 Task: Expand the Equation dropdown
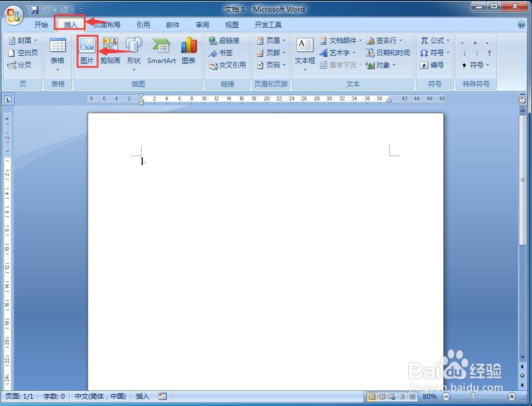pyautogui.click(x=448, y=41)
